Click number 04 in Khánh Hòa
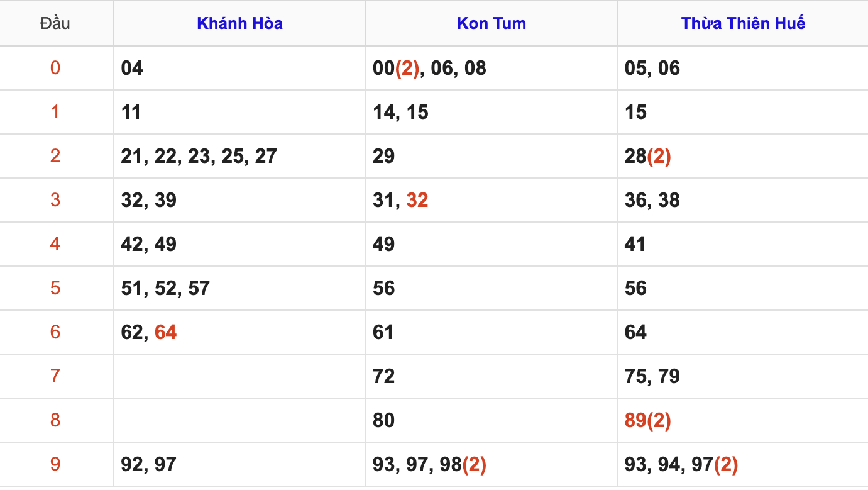The width and height of the screenshot is (868, 490). [x=132, y=68]
